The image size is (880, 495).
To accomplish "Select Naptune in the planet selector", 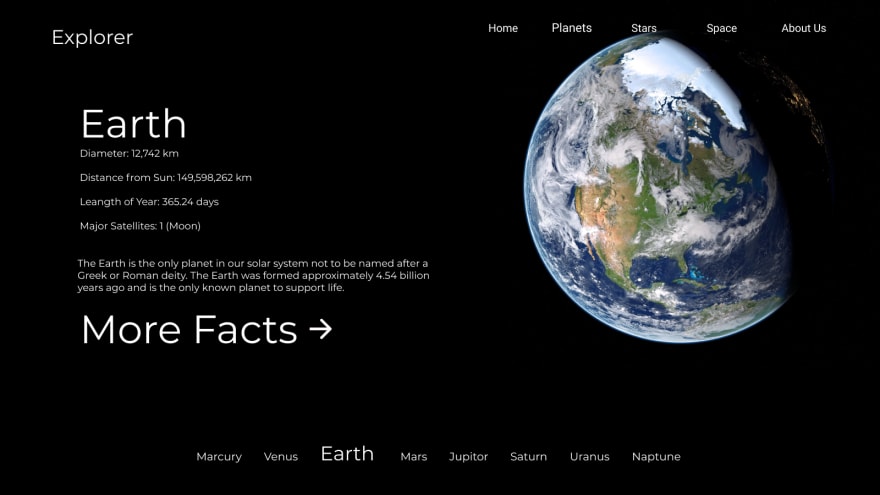I will (x=656, y=457).
